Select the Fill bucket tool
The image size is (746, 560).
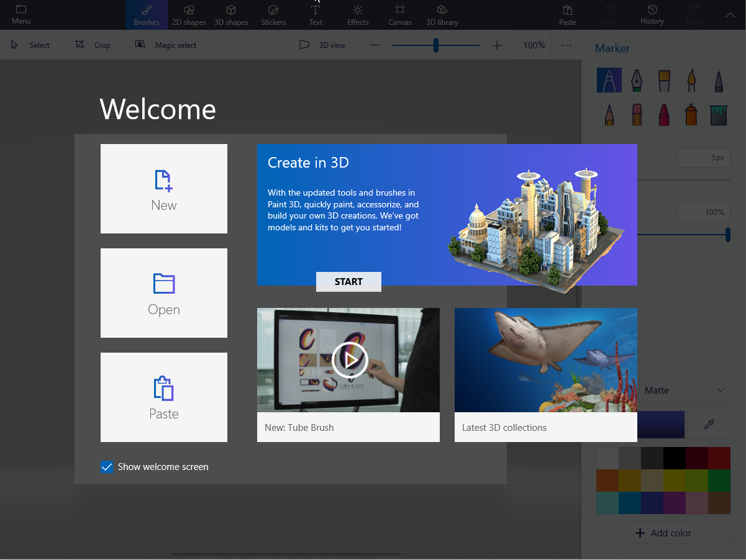coord(719,114)
